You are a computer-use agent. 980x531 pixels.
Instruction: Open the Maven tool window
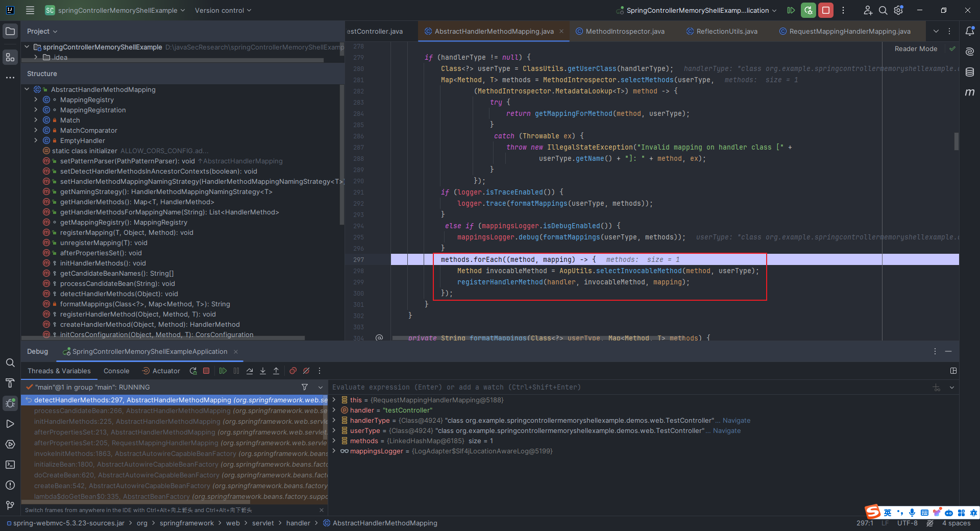click(x=970, y=92)
